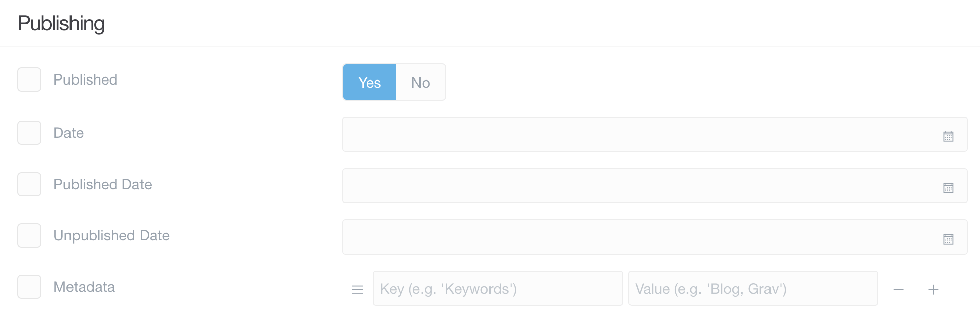
Task: Open the calendar picker for Unpublished Date
Action: pos(949,238)
